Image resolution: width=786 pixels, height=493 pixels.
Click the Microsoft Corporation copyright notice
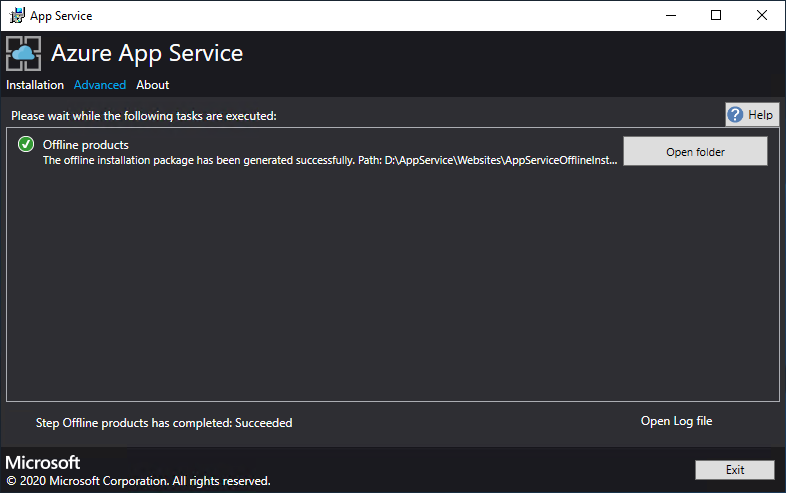click(x=138, y=481)
